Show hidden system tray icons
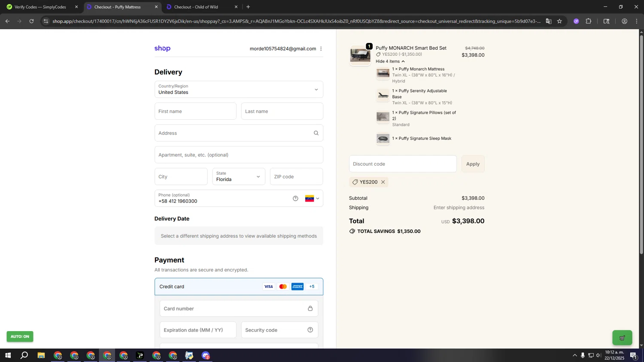The image size is (644, 362). point(574,356)
